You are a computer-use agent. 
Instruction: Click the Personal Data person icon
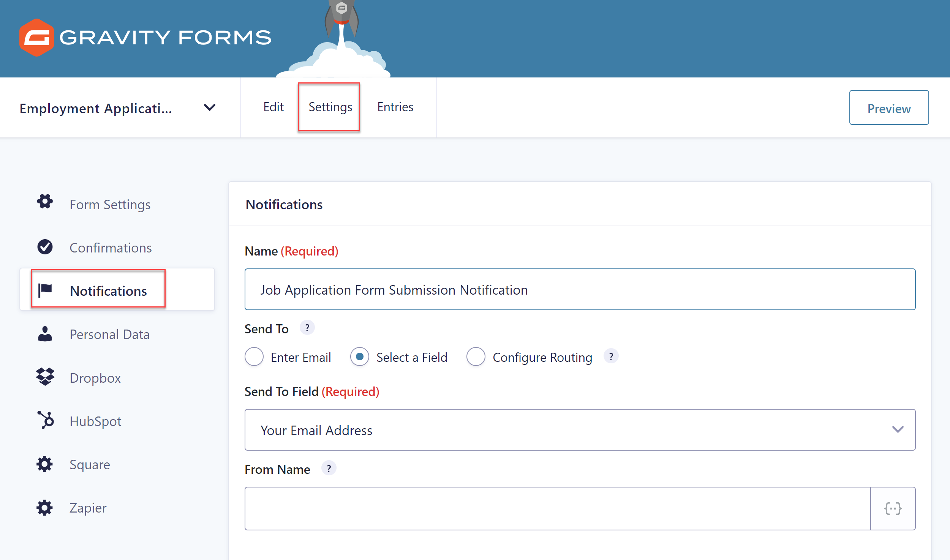[45, 334]
